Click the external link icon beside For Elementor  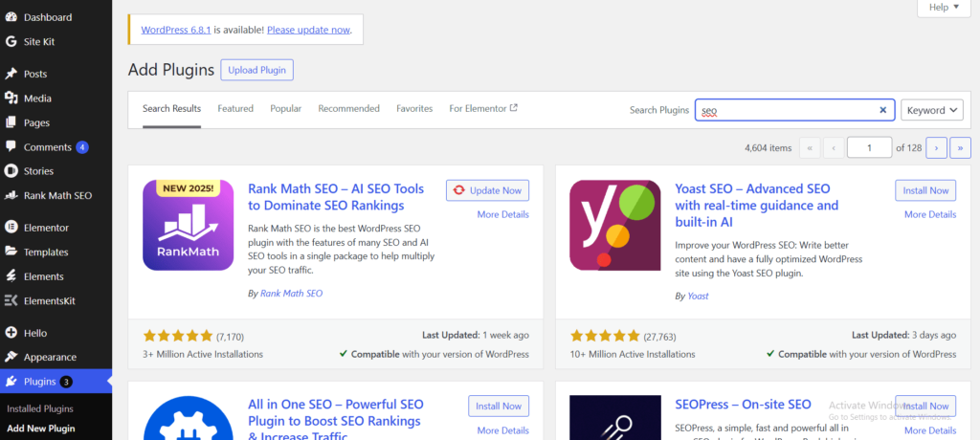[514, 107]
